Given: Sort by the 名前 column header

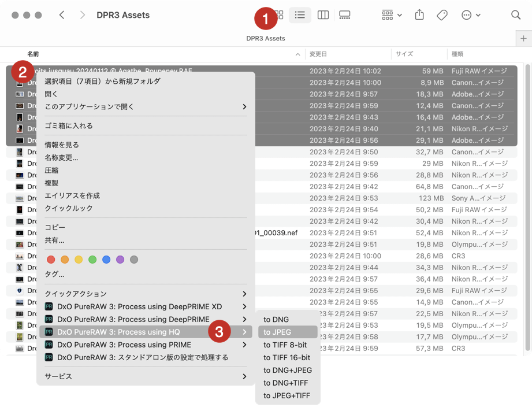Looking at the screenshot, I should [x=33, y=54].
